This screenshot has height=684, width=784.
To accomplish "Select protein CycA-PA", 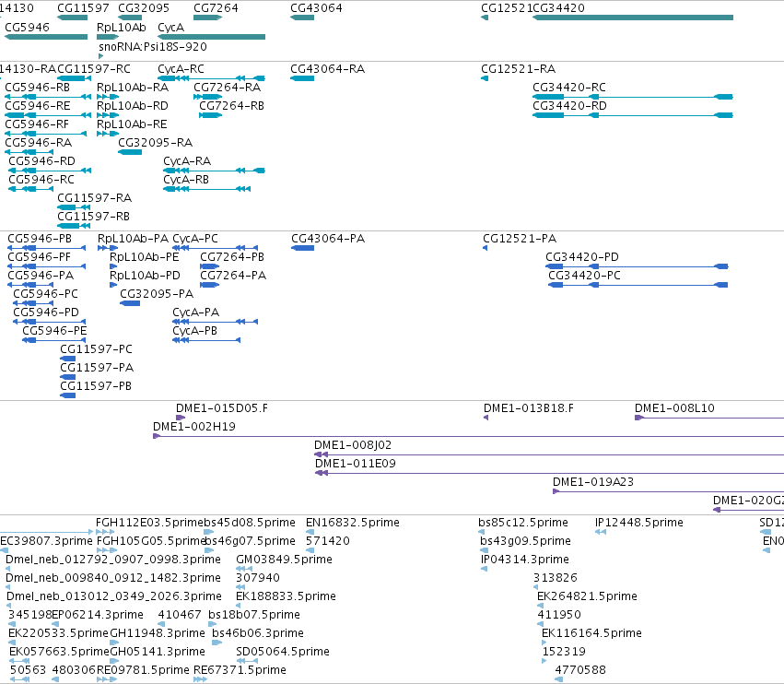I will tap(195, 313).
